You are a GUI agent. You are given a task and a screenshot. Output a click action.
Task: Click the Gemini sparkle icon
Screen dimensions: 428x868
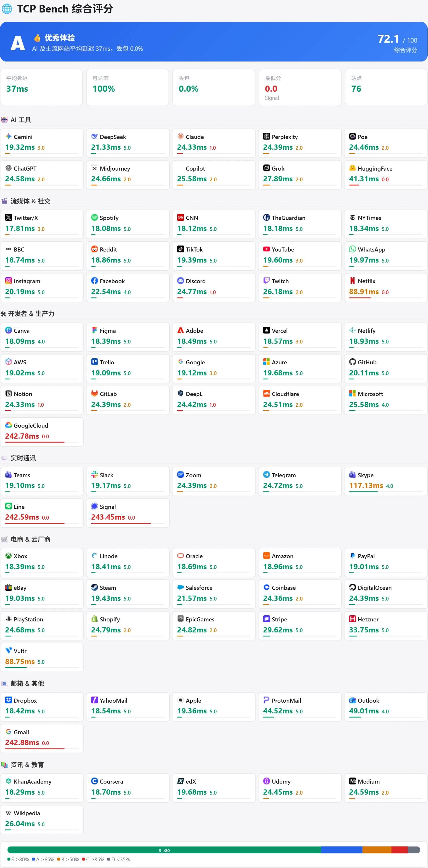pos(8,136)
